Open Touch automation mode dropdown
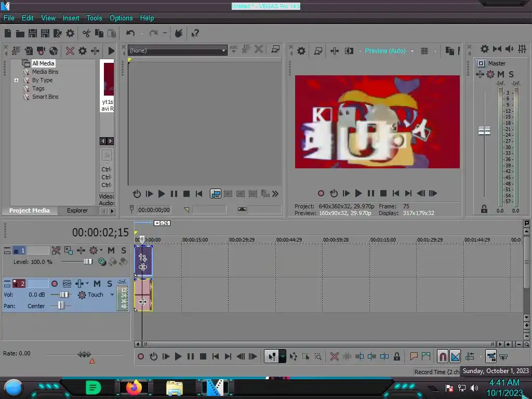The width and height of the screenshot is (532, 399). pyautogui.click(x=112, y=295)
